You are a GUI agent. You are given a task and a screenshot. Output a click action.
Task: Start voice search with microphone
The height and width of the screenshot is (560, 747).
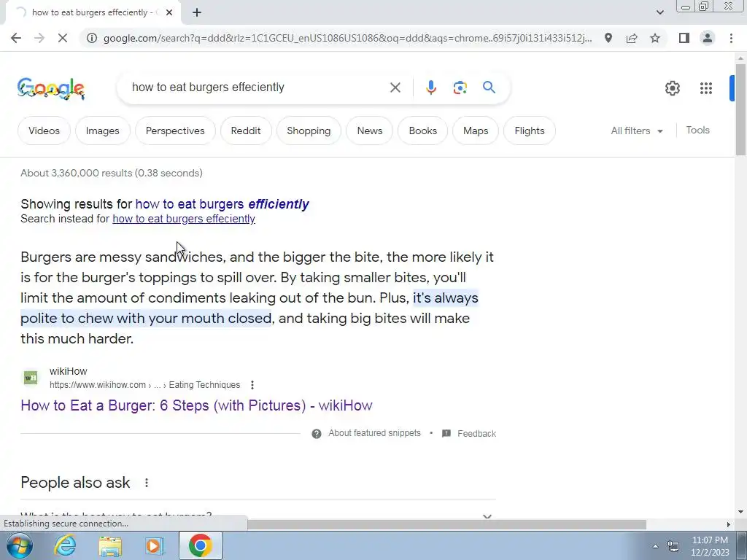(x=431, y=87)
